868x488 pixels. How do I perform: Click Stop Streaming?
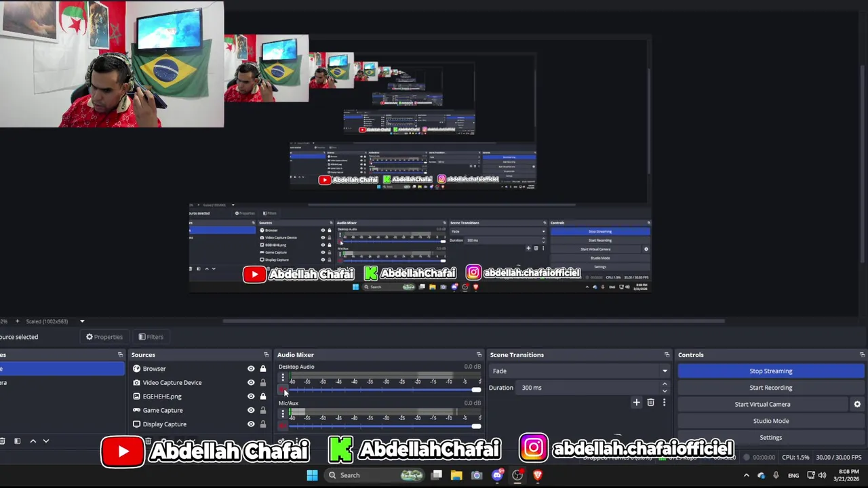point(771,371)
